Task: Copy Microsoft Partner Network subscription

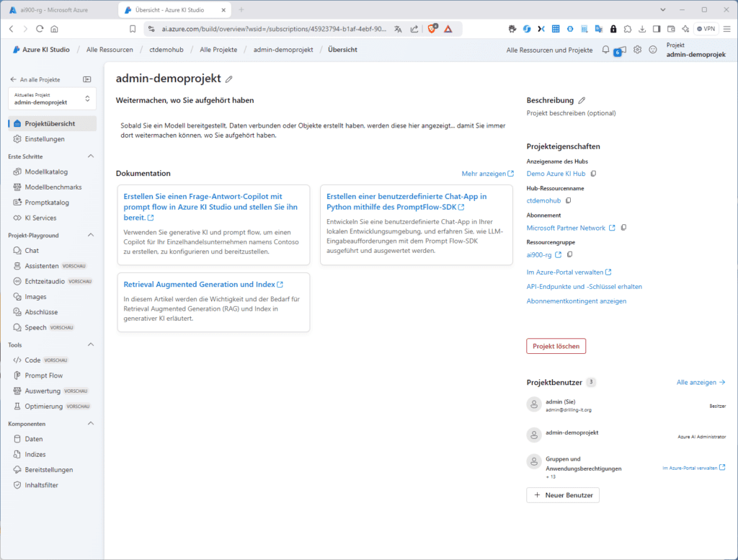Action: (623, 228)
